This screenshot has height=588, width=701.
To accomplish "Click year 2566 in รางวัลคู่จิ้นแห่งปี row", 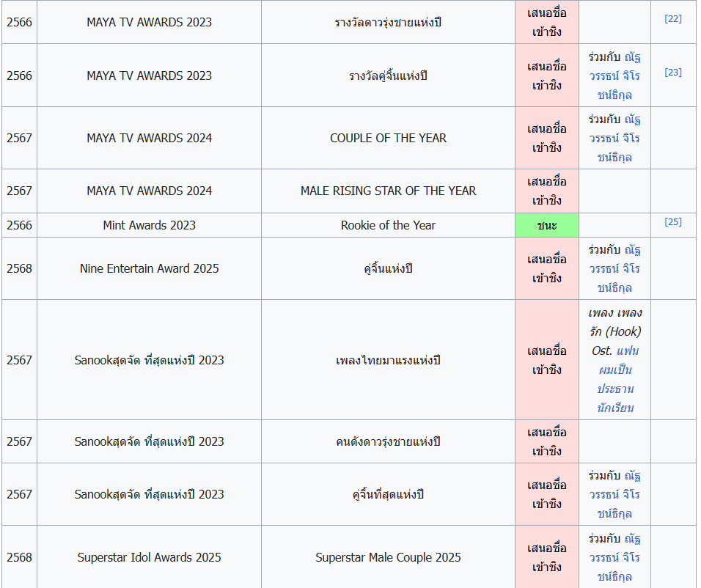I will [19, 76].
